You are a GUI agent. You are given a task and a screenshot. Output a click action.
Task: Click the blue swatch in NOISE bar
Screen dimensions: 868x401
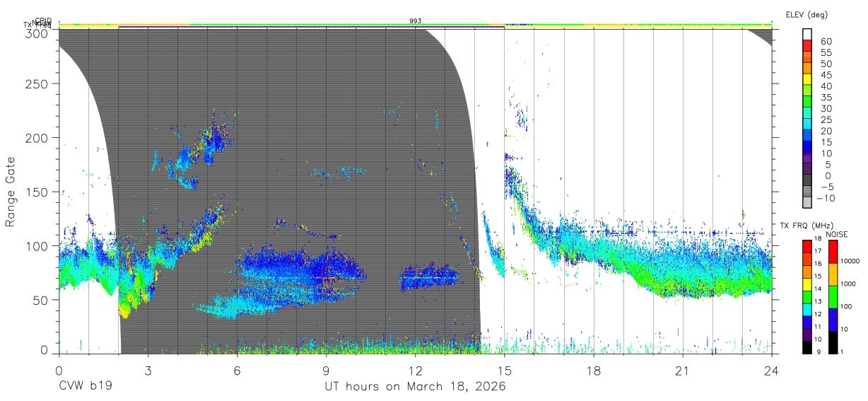coord(832,319)
